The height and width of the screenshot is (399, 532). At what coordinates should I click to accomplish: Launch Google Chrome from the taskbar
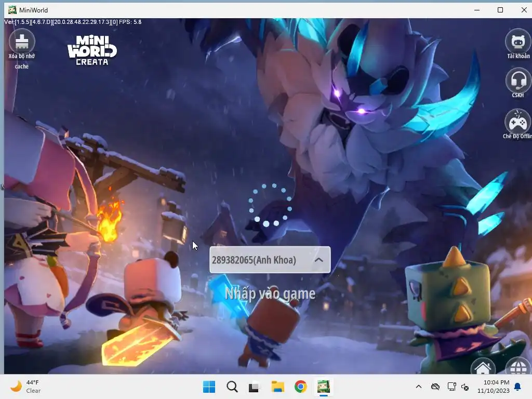click(x=301, y=387)
